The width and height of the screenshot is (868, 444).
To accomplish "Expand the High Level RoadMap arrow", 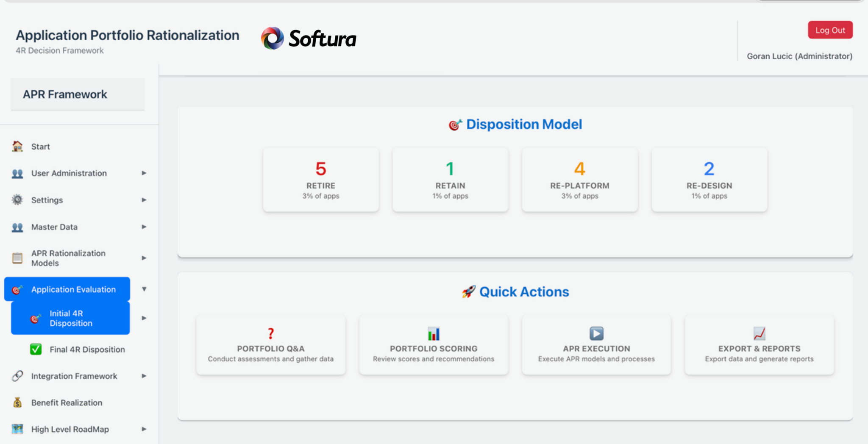I will pyautogui.click(x=144, y=429).
